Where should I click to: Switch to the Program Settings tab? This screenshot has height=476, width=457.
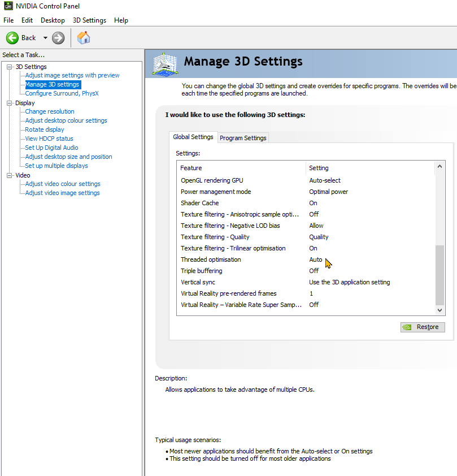[243, 138]
